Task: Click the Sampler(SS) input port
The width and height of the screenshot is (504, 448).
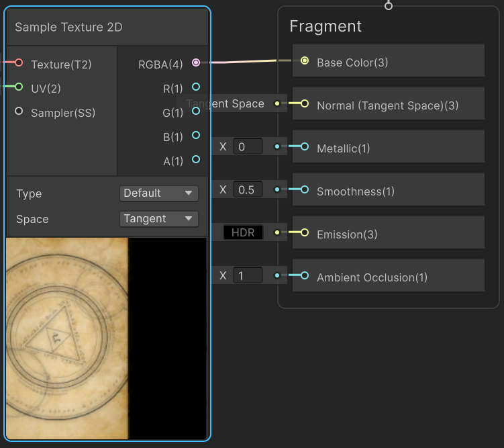Action: (19, 111)
